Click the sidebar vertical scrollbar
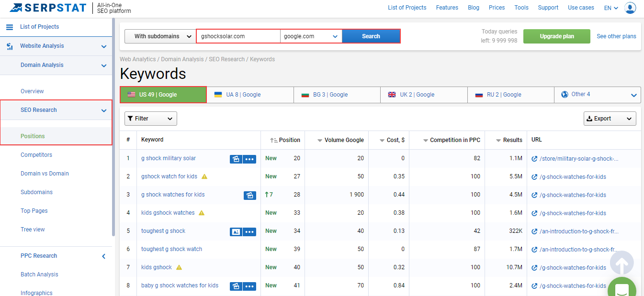This screenshot has width=644, height=296. pos(113,127)
